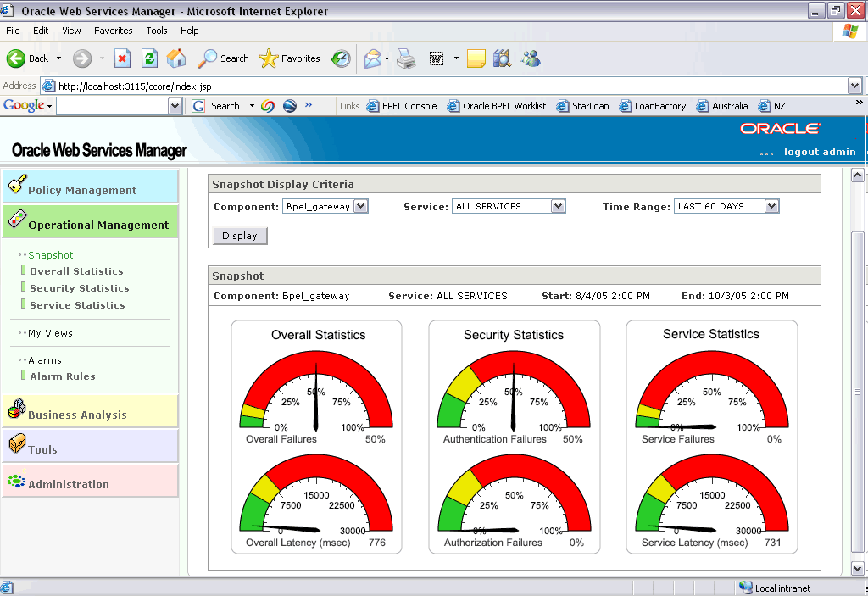Open the Snapshot sidebar link
This screenshot has height=596, width=868.
pos(50,255)
